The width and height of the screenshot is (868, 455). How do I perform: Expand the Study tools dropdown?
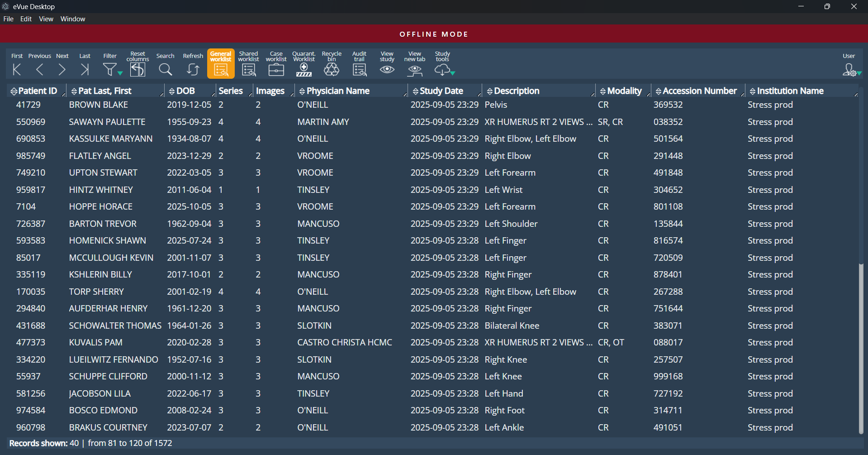452,72
